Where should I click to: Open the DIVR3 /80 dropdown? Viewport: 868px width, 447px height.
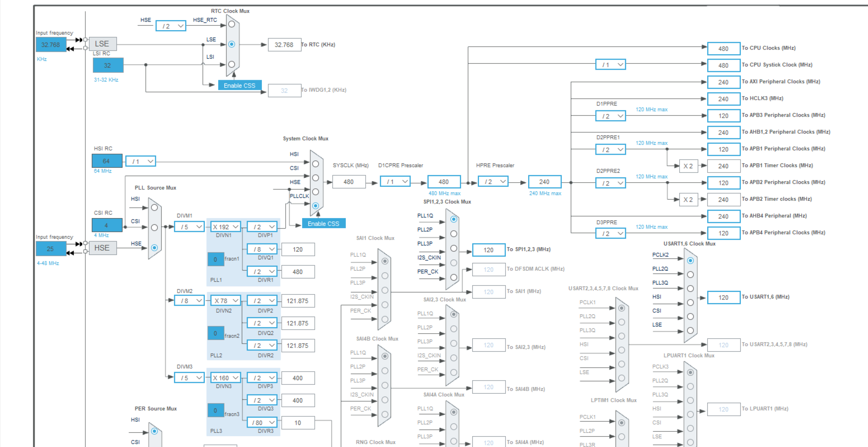click(261, 422)
